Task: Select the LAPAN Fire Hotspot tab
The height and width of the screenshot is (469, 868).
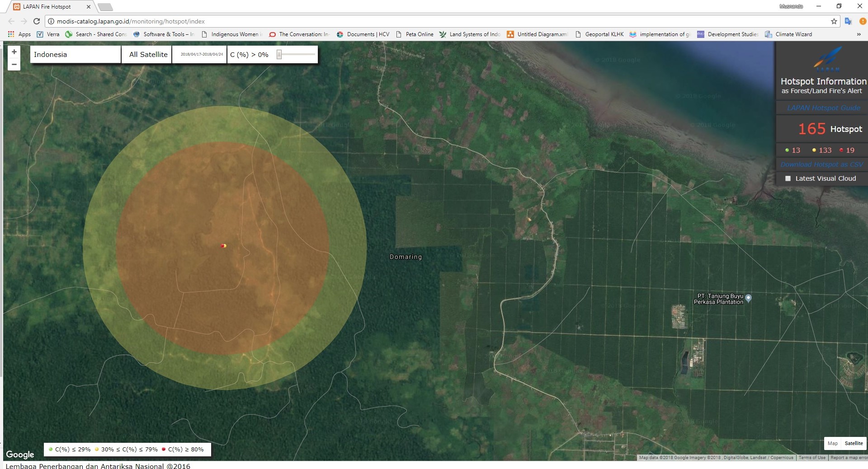Action: [47, 7]
